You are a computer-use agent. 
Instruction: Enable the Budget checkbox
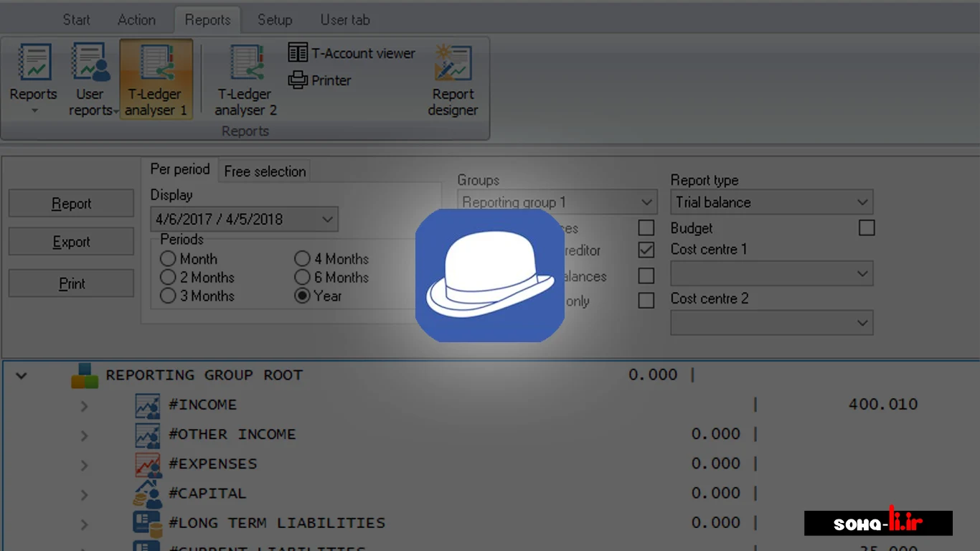coord(867,228)
